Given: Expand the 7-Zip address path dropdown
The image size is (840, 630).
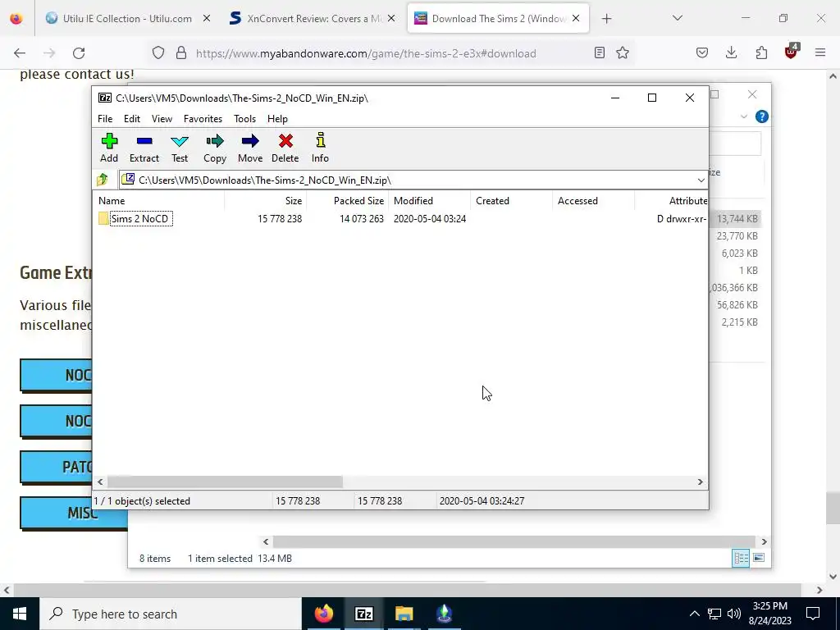Looking at the screenshot, I should 701,180.
